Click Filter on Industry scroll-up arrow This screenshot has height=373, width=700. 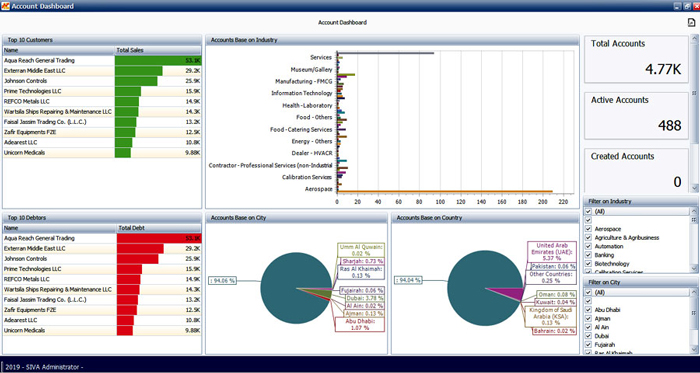(x=694, y=211)
